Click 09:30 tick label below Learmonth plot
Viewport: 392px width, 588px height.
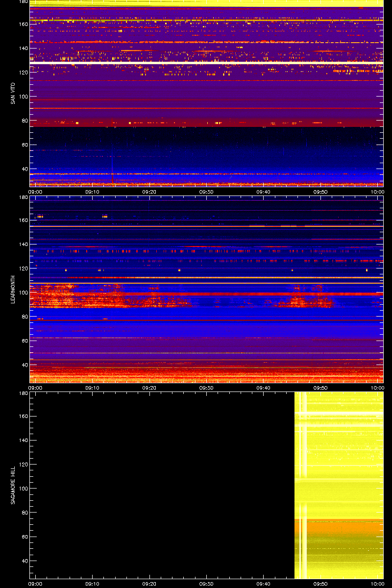pos(206,388)
